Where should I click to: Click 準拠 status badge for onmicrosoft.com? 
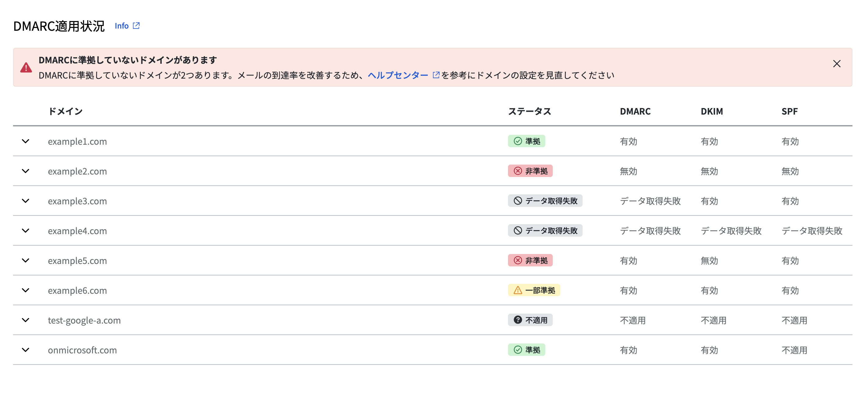pyautogui.click(x=526, y=350)
